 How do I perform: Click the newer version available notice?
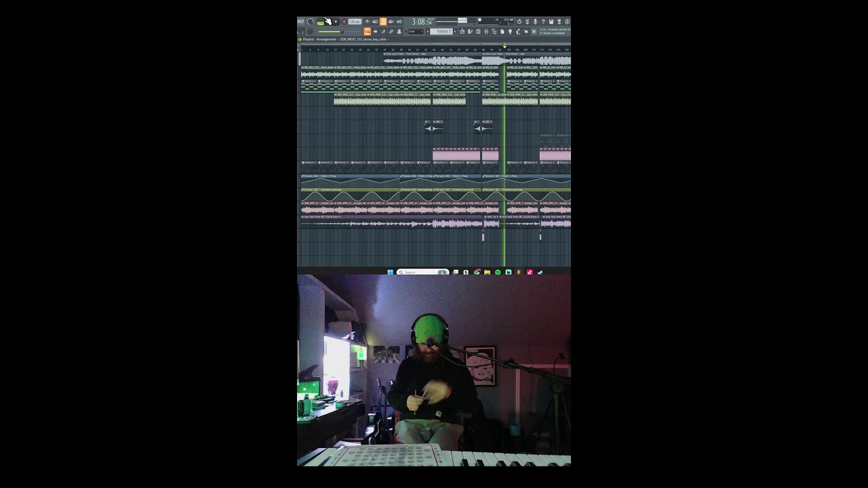555,31
